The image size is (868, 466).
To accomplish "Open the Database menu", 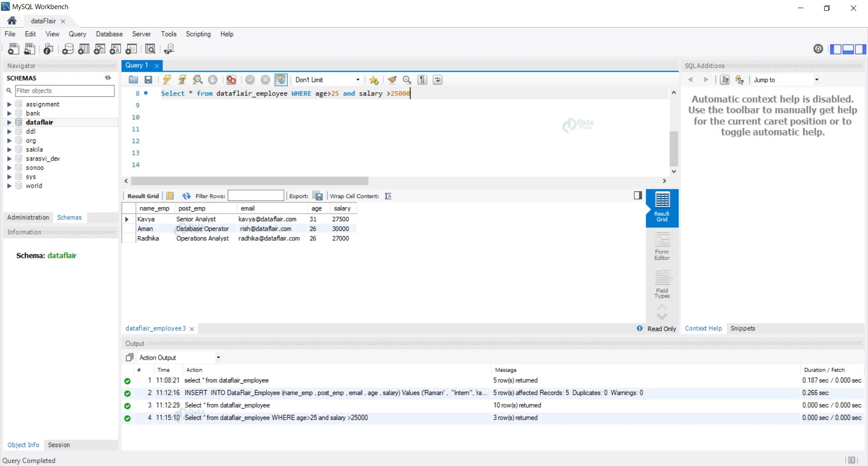I will pos(109,34).
